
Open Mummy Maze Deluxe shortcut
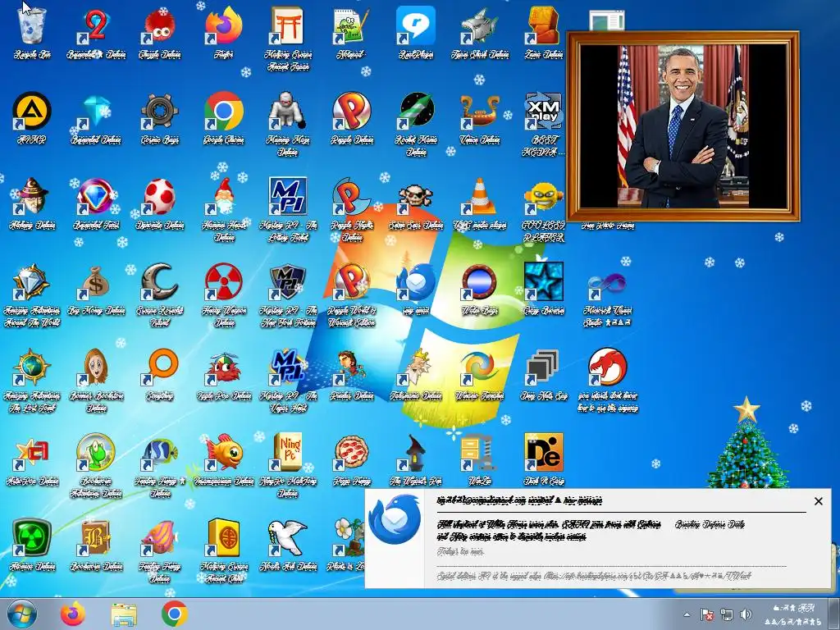click(288, 111)
